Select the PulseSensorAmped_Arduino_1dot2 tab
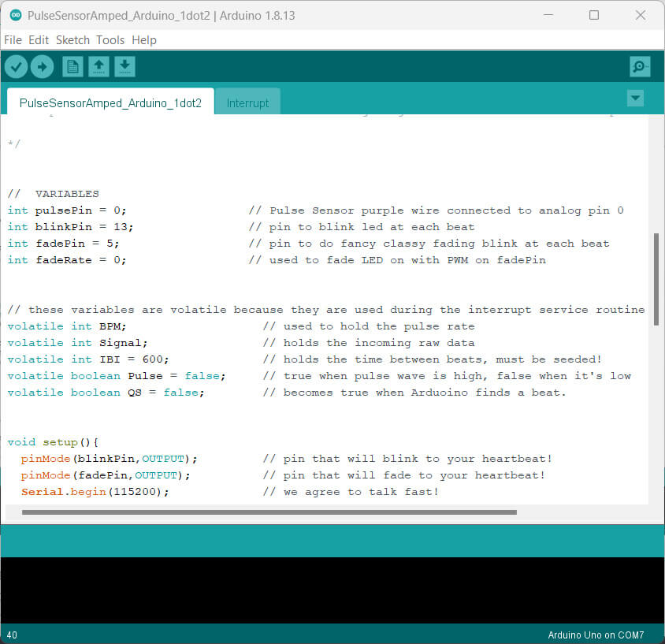 click(110, 103)
